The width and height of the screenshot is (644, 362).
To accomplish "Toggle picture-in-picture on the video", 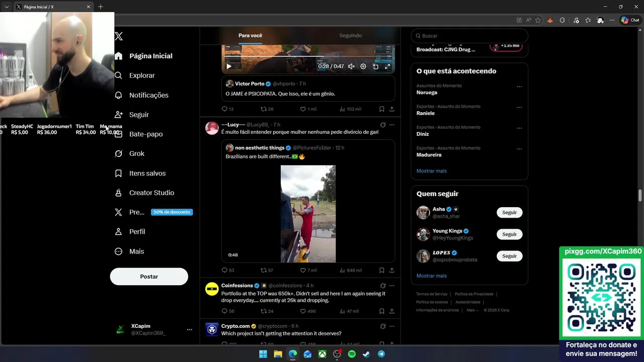I will point(375,66).
